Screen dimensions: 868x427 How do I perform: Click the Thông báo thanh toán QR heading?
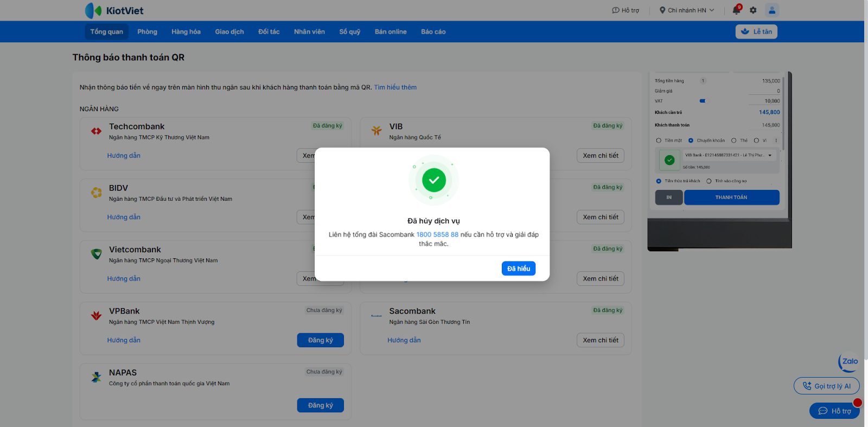coord(129,58)
